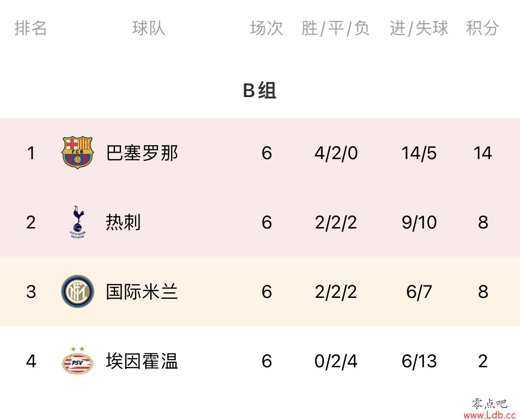The height and width of the screenshot is (420, 520).
Task: Click the 进/失球 column header
Action: tap(419, 28)
